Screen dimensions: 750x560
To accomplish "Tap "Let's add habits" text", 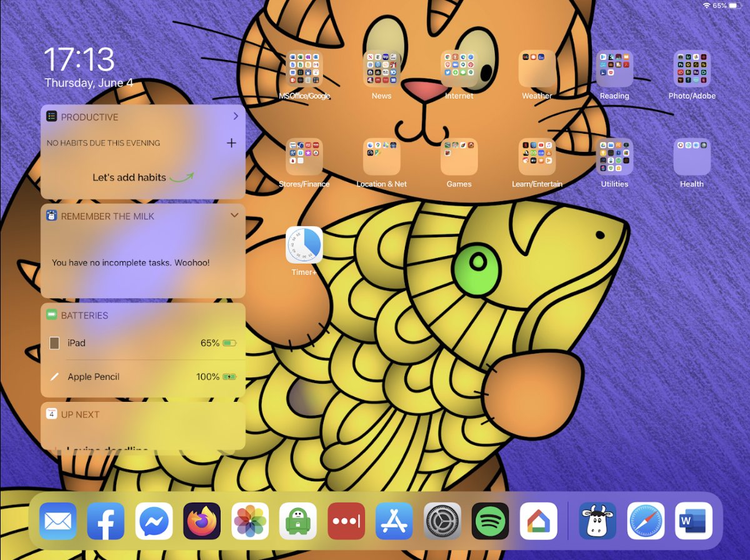I will pos(129,177).
